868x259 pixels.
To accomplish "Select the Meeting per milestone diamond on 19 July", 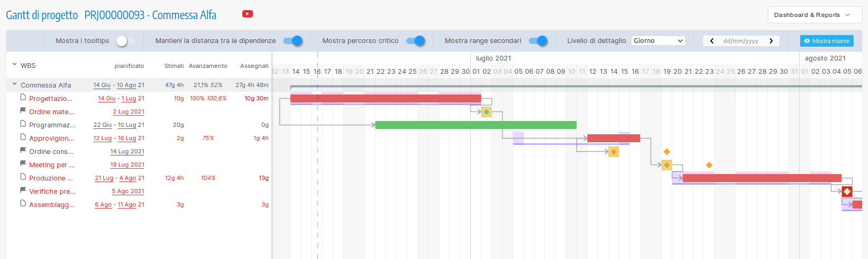I will [x=667, y=165].
